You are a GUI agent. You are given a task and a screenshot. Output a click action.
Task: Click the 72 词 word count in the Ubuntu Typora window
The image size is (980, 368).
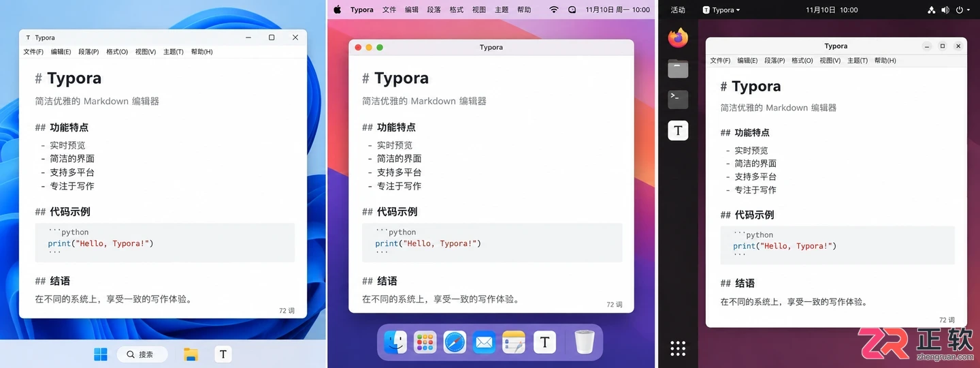[x=947, y=320]
